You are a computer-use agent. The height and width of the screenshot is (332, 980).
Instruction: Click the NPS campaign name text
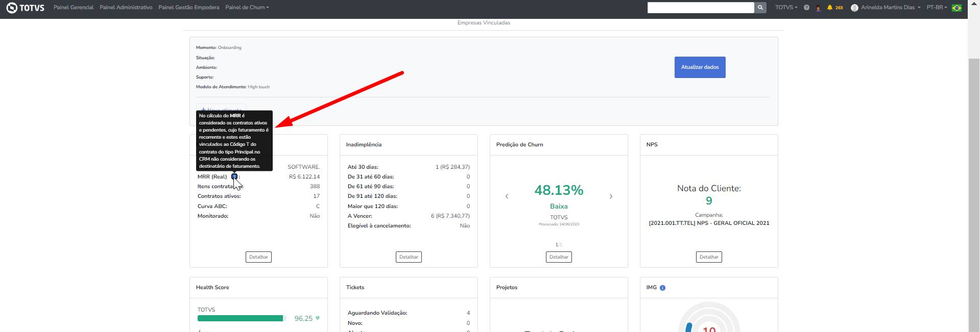tap(709, 223)
